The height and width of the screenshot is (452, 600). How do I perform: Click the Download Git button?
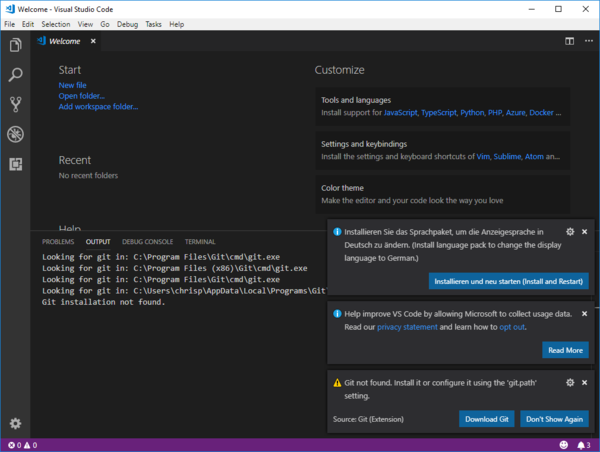point(486,419)
